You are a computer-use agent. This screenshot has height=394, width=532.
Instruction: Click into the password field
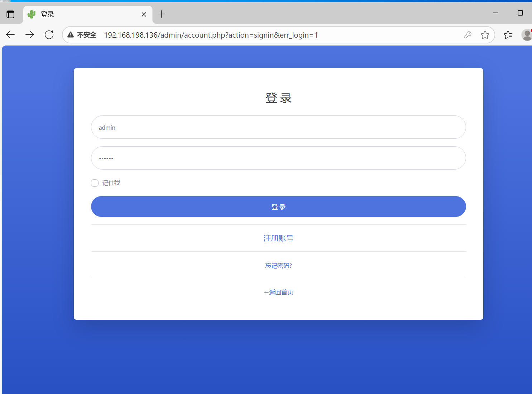(x=278, y=158)
